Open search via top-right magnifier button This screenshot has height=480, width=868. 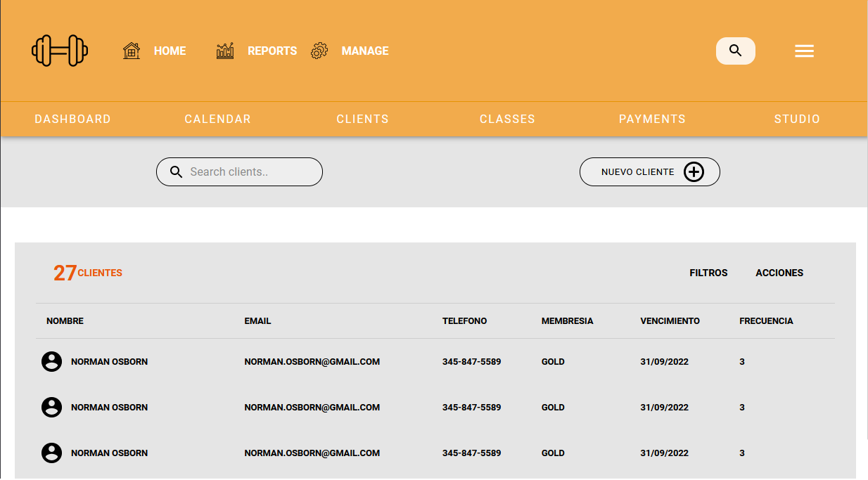coord(736,51)
